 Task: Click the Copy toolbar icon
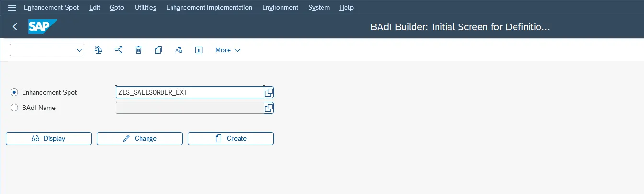(x=159, y=50)
